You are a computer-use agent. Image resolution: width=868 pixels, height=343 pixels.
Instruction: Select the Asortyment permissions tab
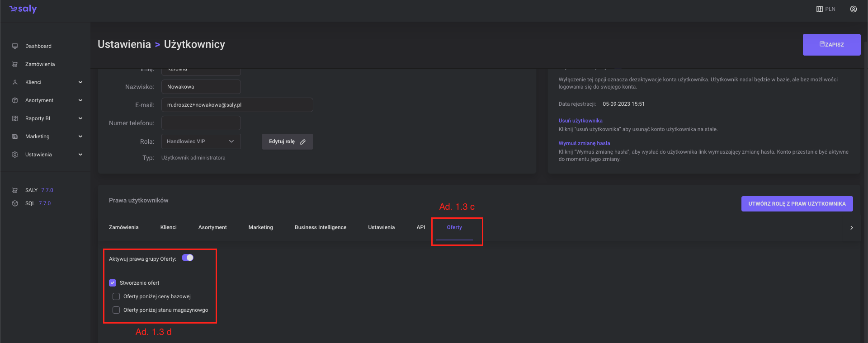[x=212, y=227]
